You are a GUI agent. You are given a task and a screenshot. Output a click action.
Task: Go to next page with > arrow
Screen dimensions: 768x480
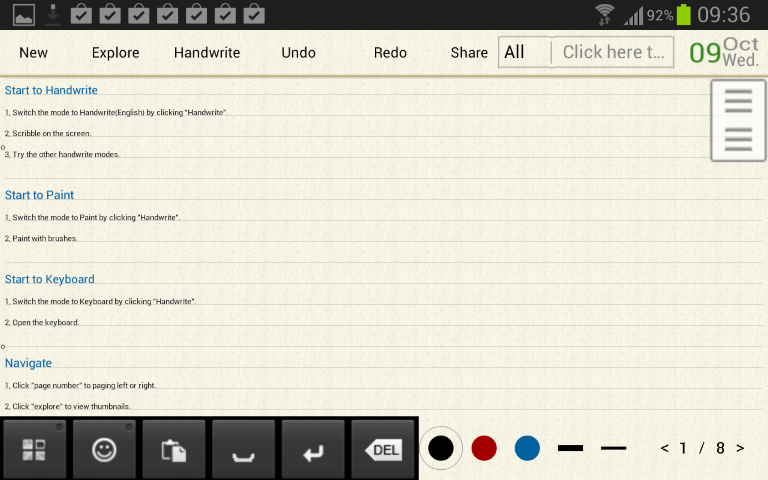(x=740, y=448)
